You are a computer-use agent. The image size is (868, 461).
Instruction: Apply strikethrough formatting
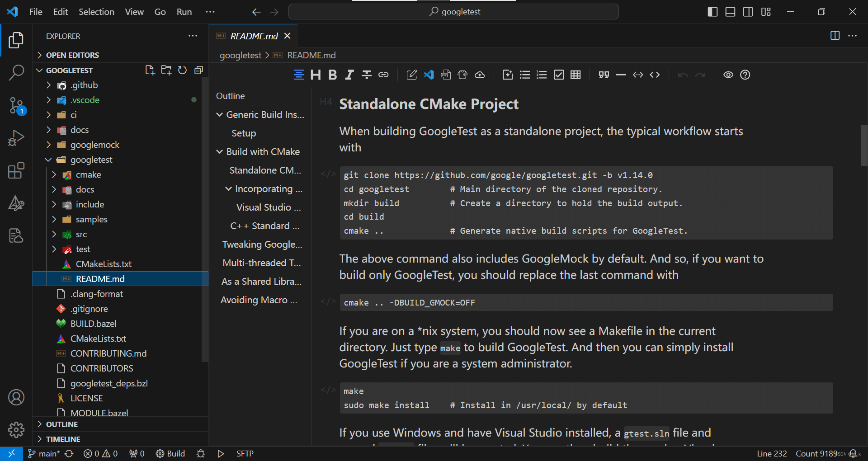[x=367, y=75]
